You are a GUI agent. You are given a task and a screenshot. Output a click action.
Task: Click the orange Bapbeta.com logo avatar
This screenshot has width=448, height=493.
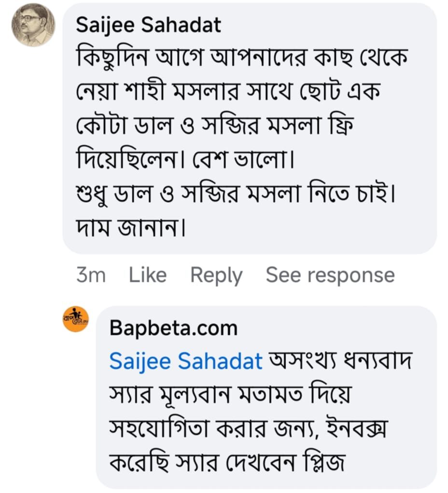[76, 319]
